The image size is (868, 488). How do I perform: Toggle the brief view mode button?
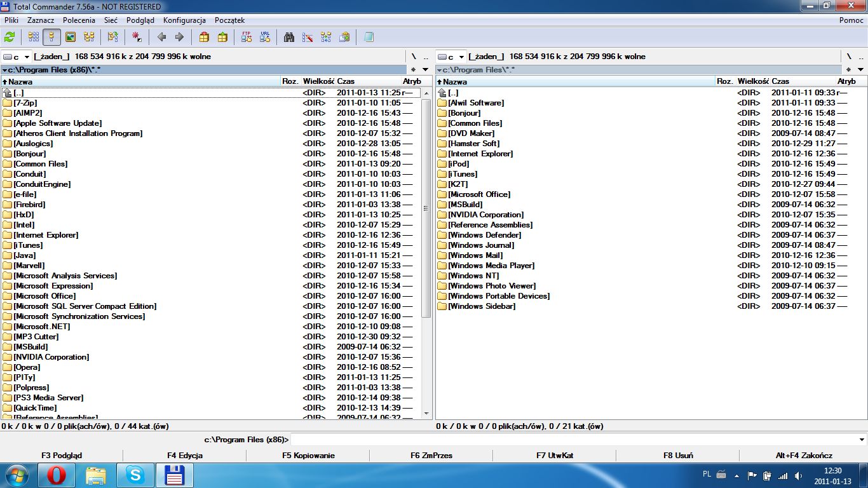coord(34,37)
